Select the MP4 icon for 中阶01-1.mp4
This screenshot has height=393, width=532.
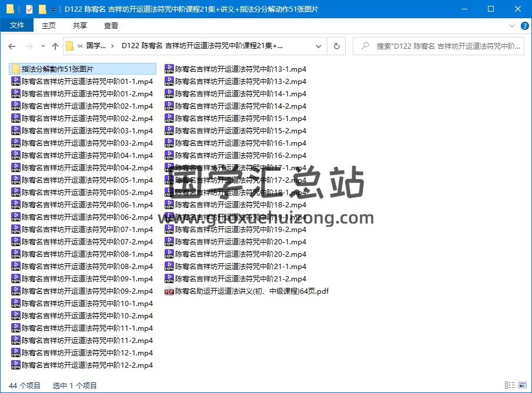coord(16,82)
